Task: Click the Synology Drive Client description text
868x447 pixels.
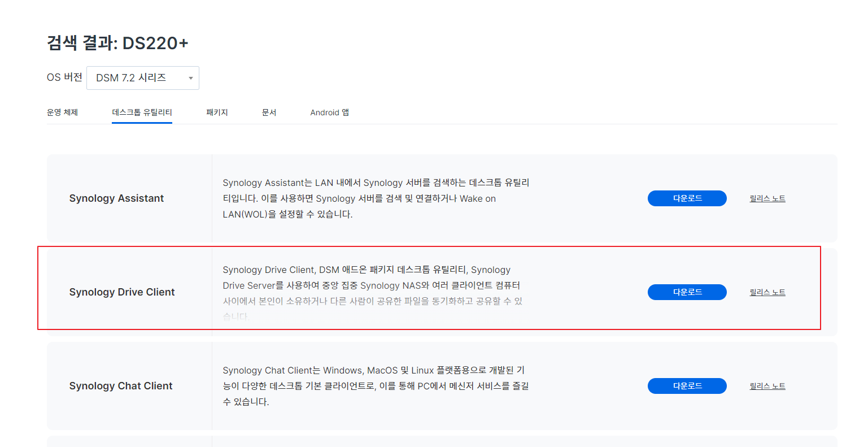Action: point(373,293)
